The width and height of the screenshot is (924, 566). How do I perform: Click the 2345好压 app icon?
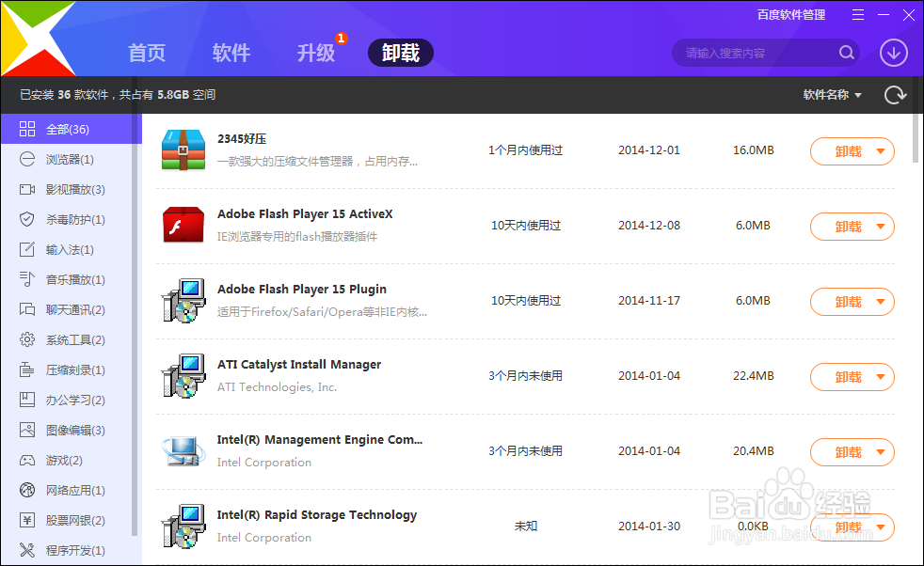pyautogui.click(x=183, y=150)
